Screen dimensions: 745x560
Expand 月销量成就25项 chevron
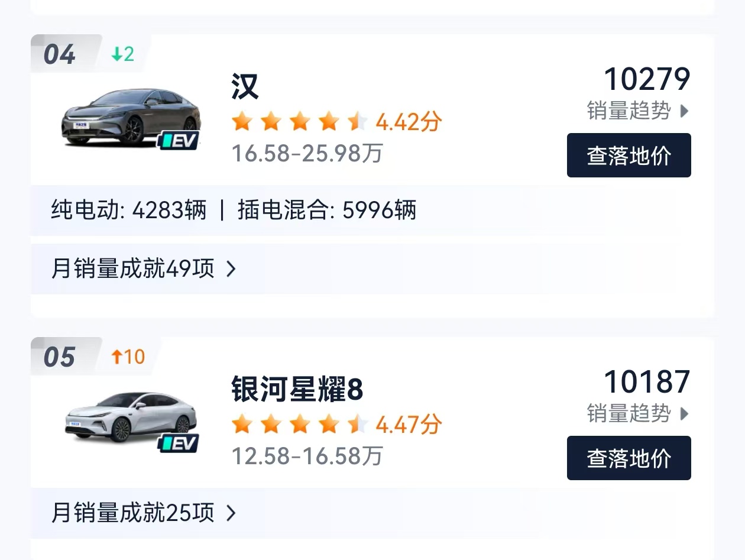coord(231,513)
